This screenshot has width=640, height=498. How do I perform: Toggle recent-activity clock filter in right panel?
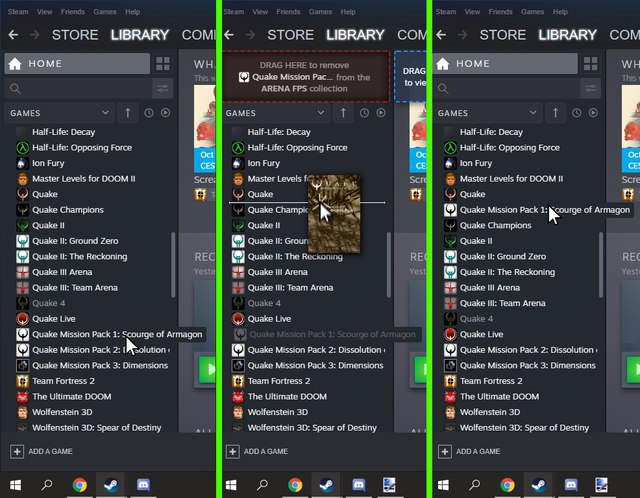click(x=576, y=113)
